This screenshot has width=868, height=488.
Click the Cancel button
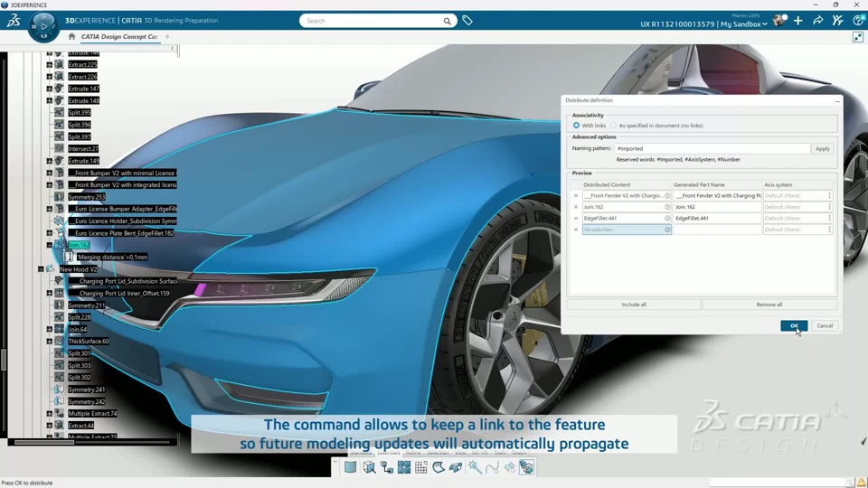click(825, 326)
